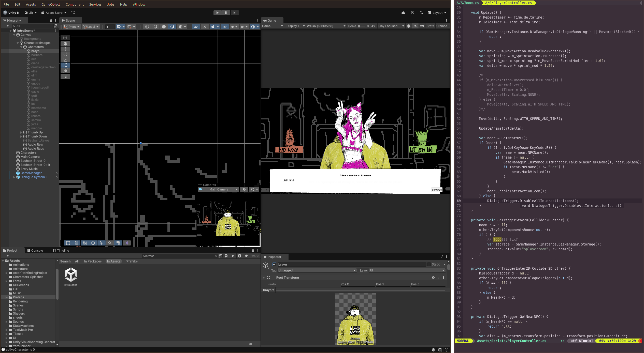Select IntroScene asset thumbnail
The image size is (644, 353).
click(x=71, y=277)
